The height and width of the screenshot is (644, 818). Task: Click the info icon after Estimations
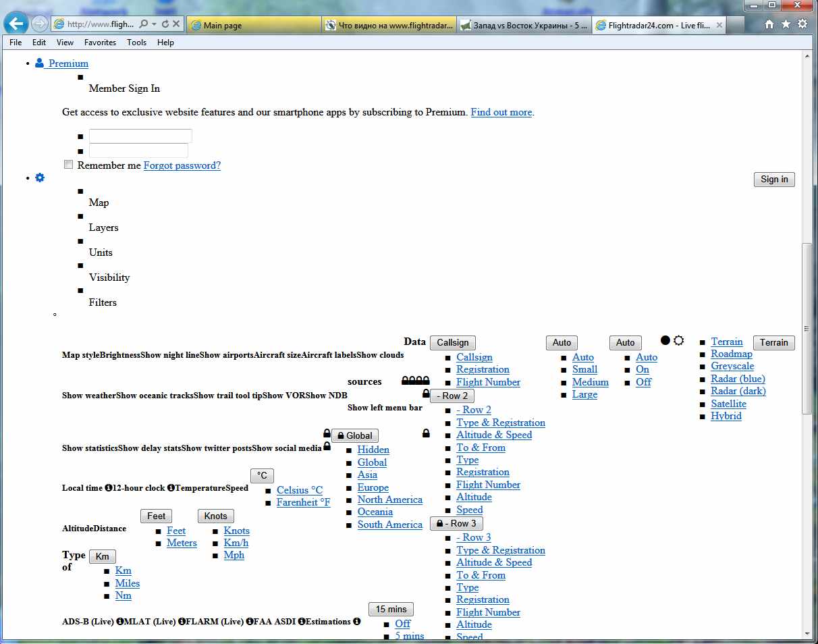[356, 622]
